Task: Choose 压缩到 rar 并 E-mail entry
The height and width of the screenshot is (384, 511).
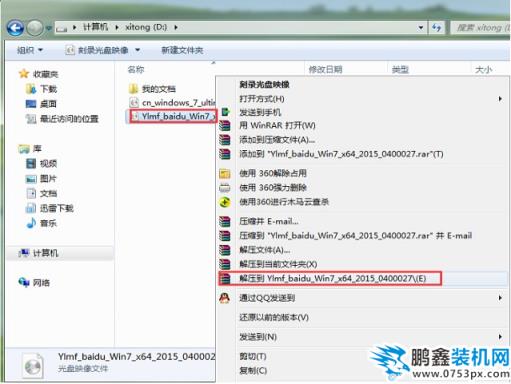Action: (355, 236)
